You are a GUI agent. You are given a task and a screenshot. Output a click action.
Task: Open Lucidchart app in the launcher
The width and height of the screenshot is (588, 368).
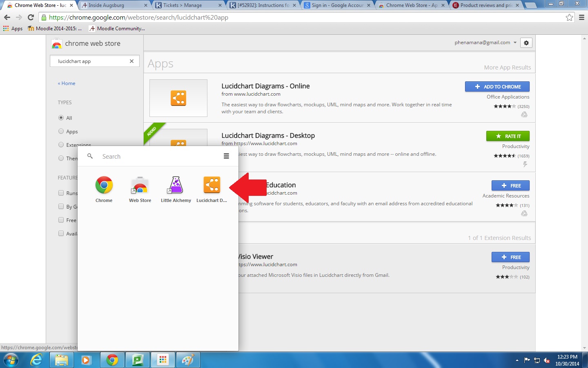click(x=212, y=189)
